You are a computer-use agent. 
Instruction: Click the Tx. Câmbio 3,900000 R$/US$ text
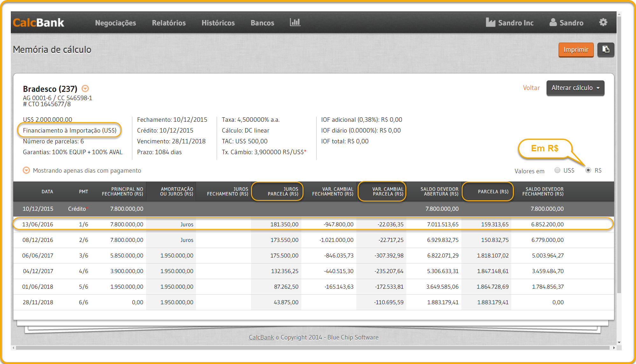pyautogui.click(x=264, y=152)
